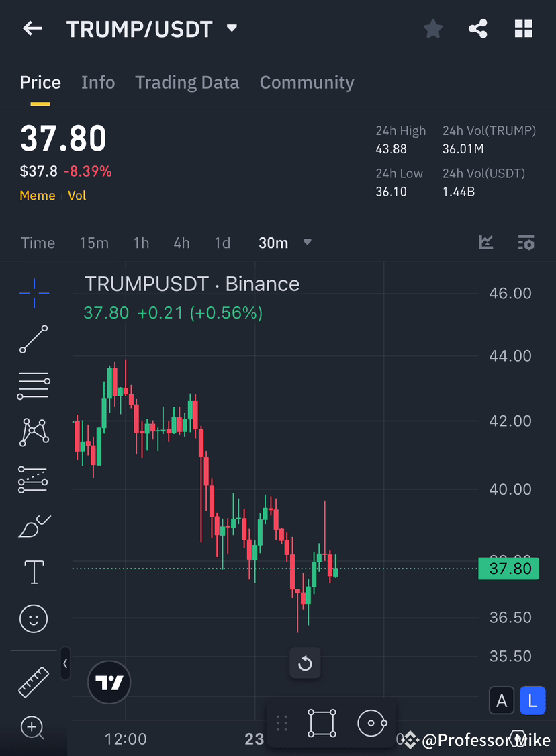This screenshot has height=756, width=556.
Task: Open the TRUMP/USDT pair dropdown
Action: (x=232, y=28)
